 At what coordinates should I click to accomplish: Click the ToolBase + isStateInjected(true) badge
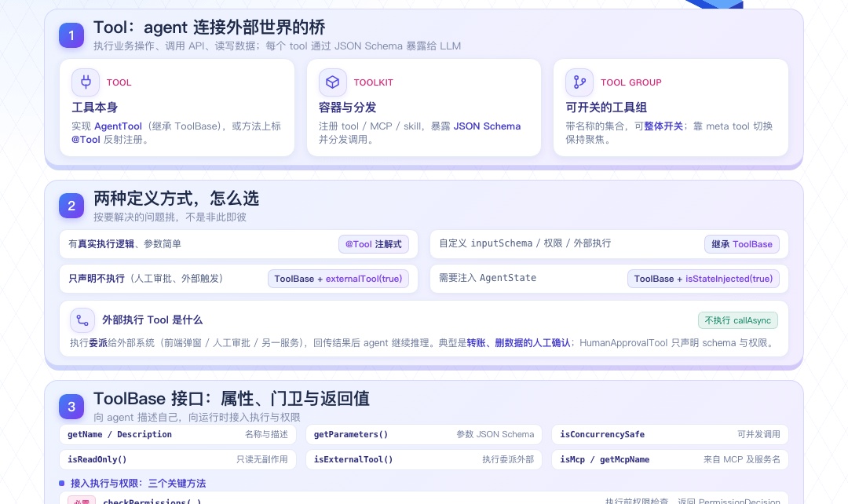[x=703, y=279]
